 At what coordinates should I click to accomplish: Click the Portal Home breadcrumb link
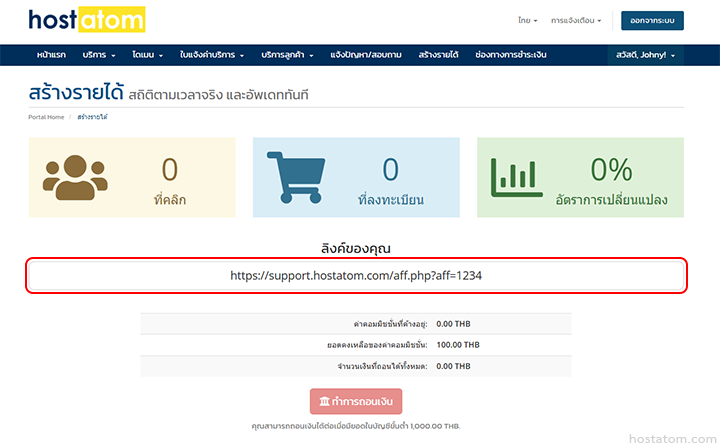click(46, 117)
